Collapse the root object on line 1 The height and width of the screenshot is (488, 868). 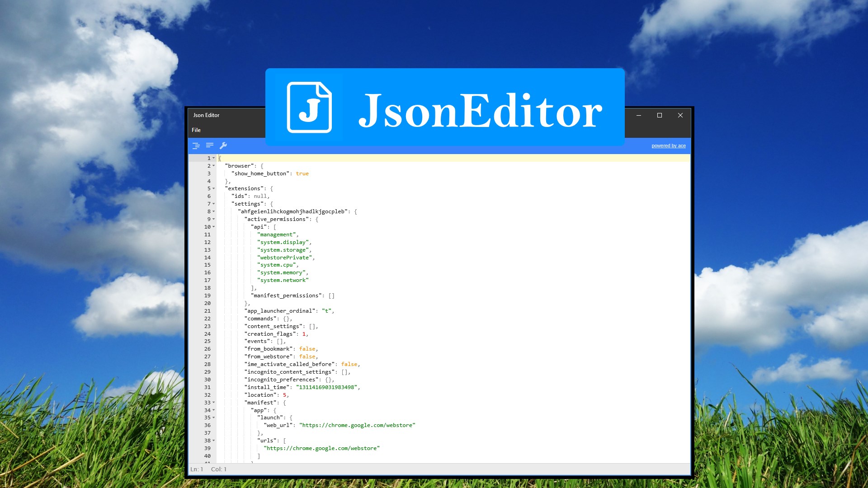pos(214,158)
